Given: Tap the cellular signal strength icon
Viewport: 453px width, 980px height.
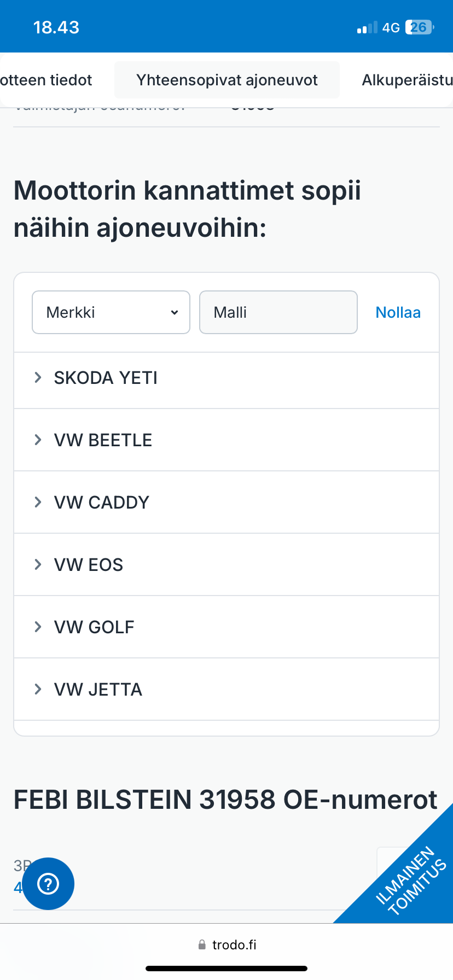Looking at the screenshot, I should pyautogui.click(x=367, y=28).
